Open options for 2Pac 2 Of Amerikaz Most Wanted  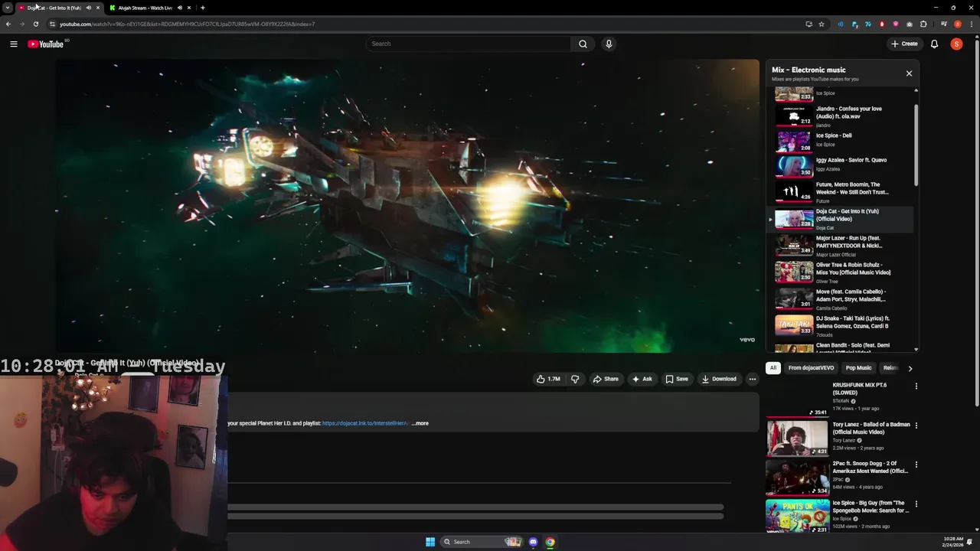click(916, 465)
